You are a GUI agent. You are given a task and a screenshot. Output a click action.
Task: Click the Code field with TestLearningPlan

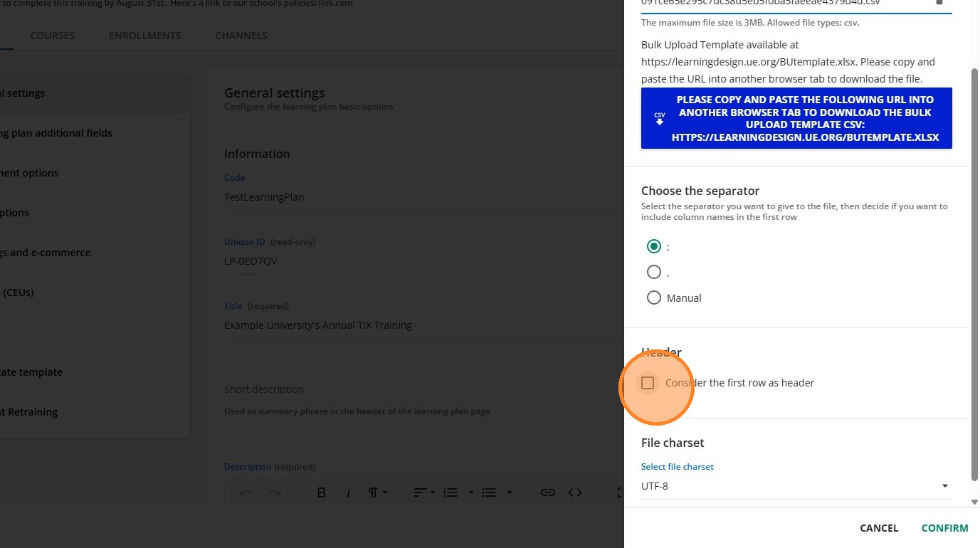424,197
